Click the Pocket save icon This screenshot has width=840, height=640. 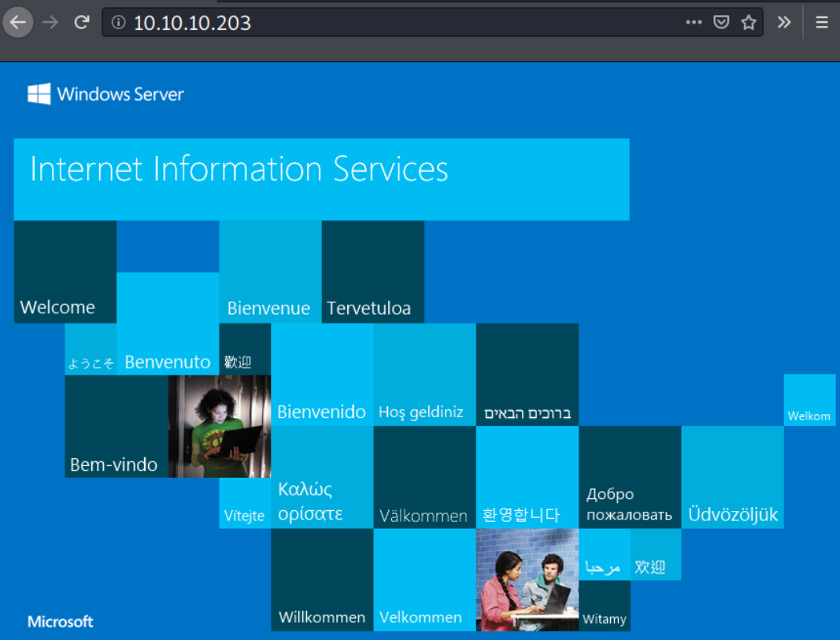pos(720,23)
